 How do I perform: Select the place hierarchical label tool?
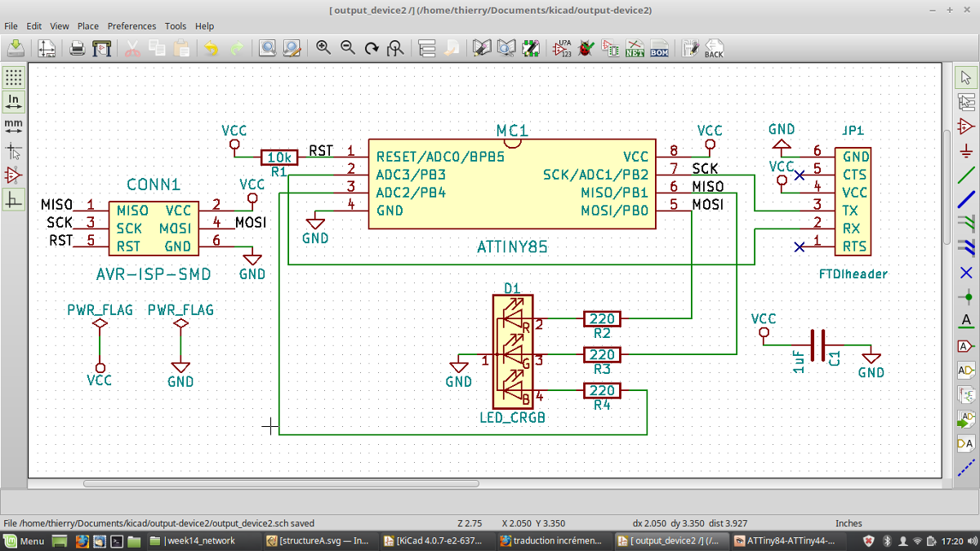966,370
